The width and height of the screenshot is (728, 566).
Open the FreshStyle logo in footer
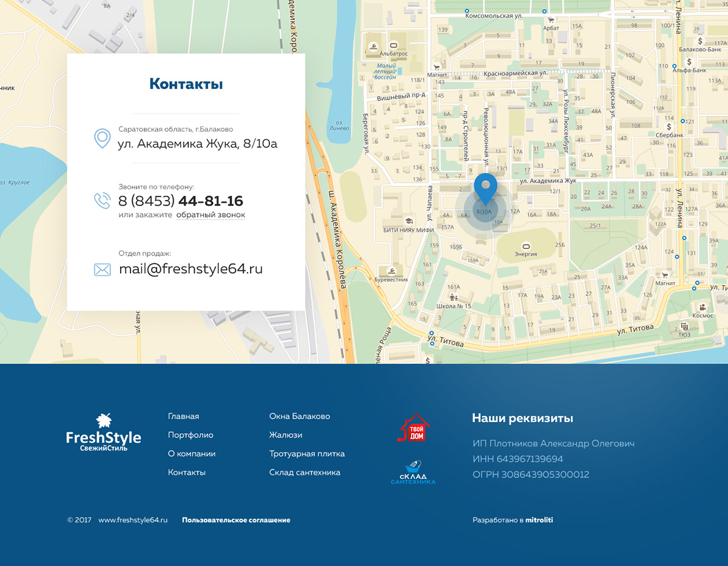(x=103, y=432)
